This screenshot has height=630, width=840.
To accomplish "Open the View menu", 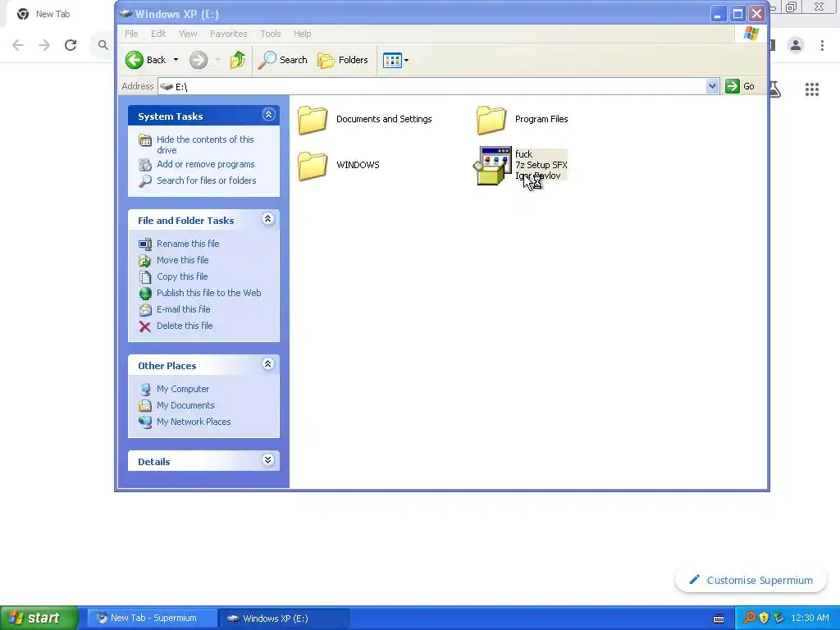I will point(188,34).
